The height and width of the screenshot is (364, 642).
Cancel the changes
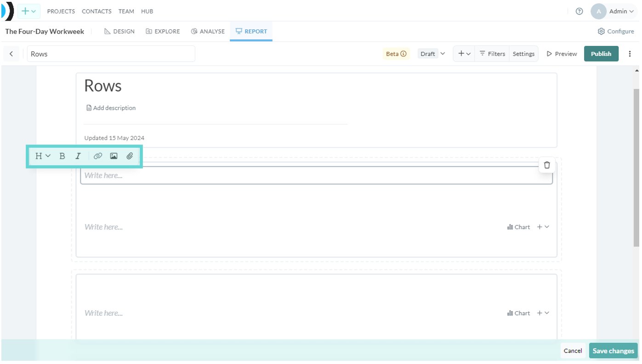point(573,351)
